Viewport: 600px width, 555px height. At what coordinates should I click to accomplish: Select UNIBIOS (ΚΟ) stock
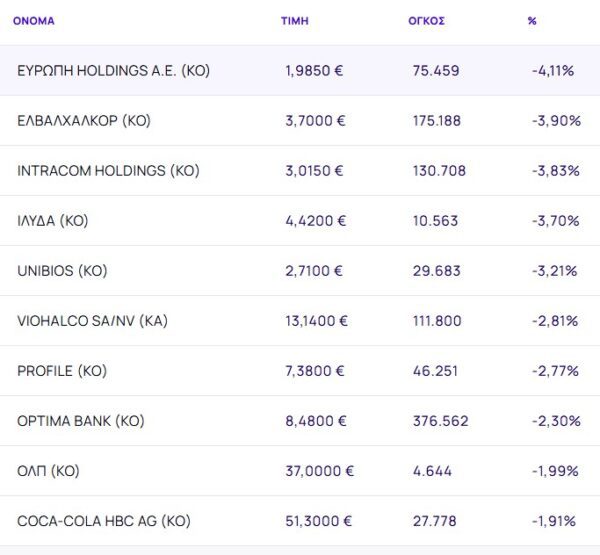pos(62,271)
